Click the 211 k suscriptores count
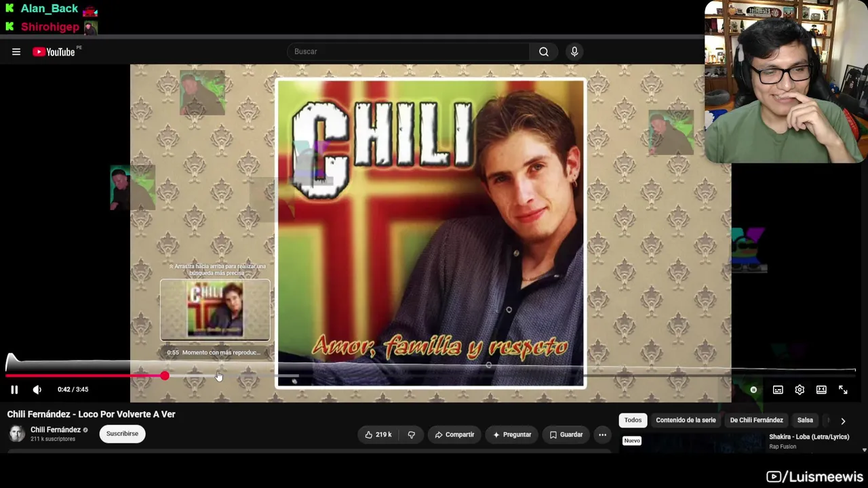This screenshot has width=868, height=488. [x=53, y=439]
